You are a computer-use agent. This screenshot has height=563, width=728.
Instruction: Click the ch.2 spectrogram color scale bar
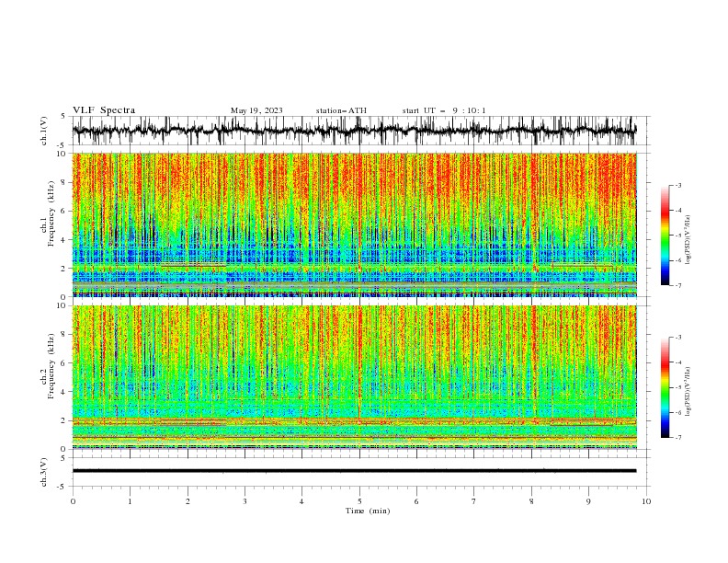click(665, 387)
